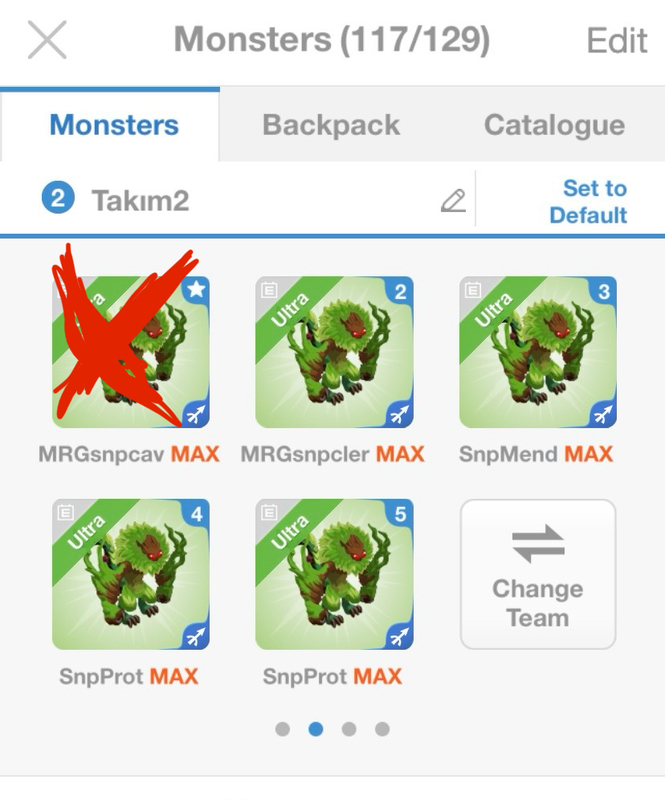Tap the slot number 5 badge on SnpProt
The image size is (665, 800).
pyautogui.click(x=400, y=514)
